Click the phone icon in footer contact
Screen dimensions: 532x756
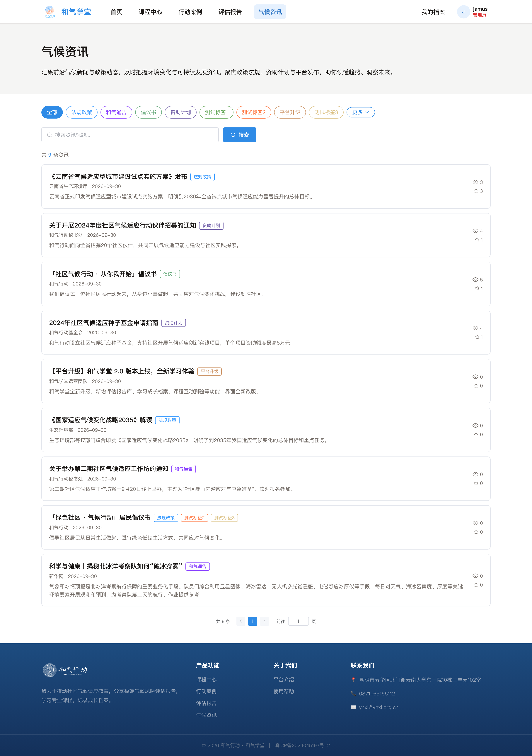click(x=353, y=693)
